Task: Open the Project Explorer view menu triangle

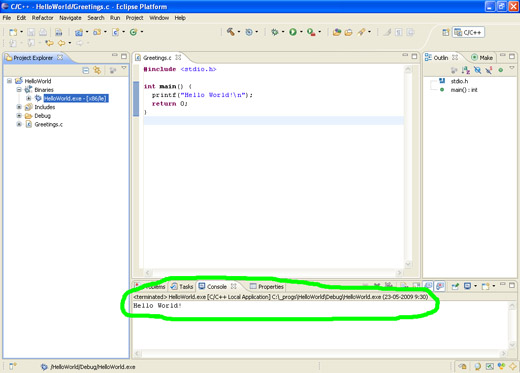Action: (x=124, y=68)
